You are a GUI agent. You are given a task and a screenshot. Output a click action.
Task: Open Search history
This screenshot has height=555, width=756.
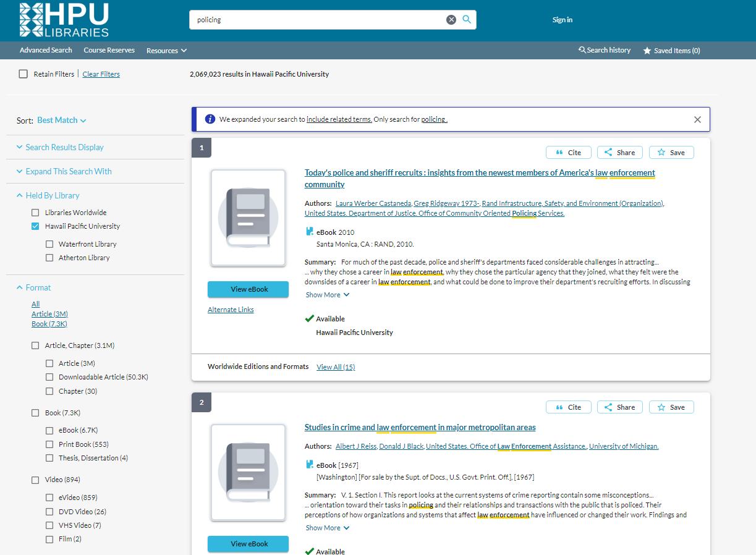(x=605, y=50)
